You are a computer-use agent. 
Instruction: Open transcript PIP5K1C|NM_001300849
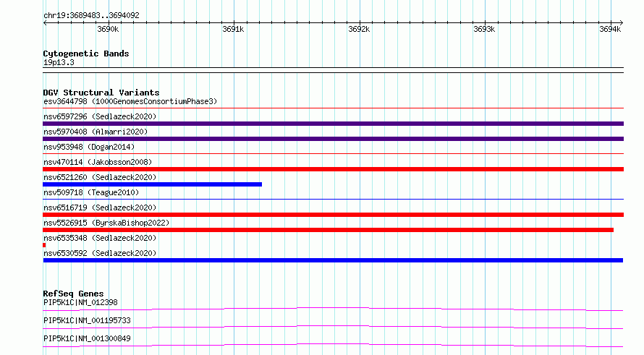click(x=87, y=338)
